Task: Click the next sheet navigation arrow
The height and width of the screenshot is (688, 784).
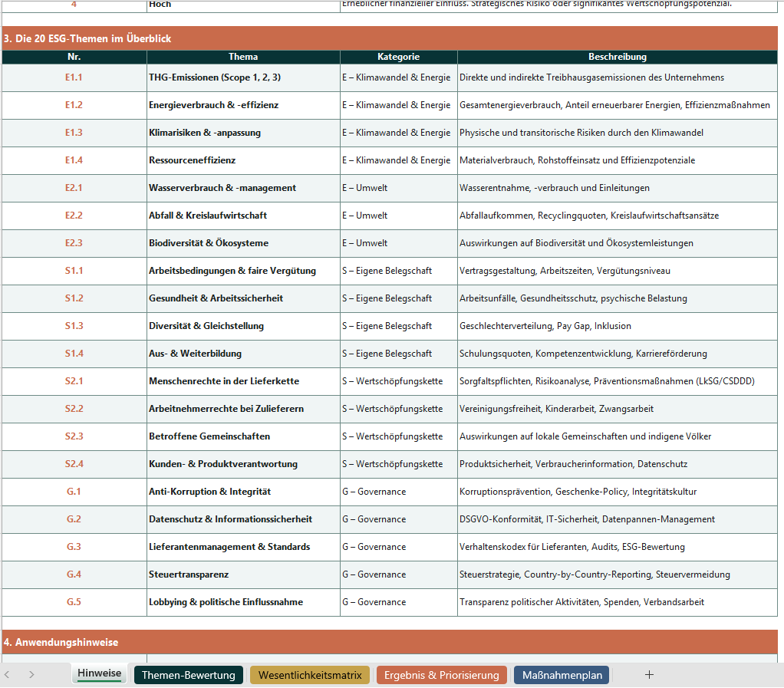Action: coord(31,675)
